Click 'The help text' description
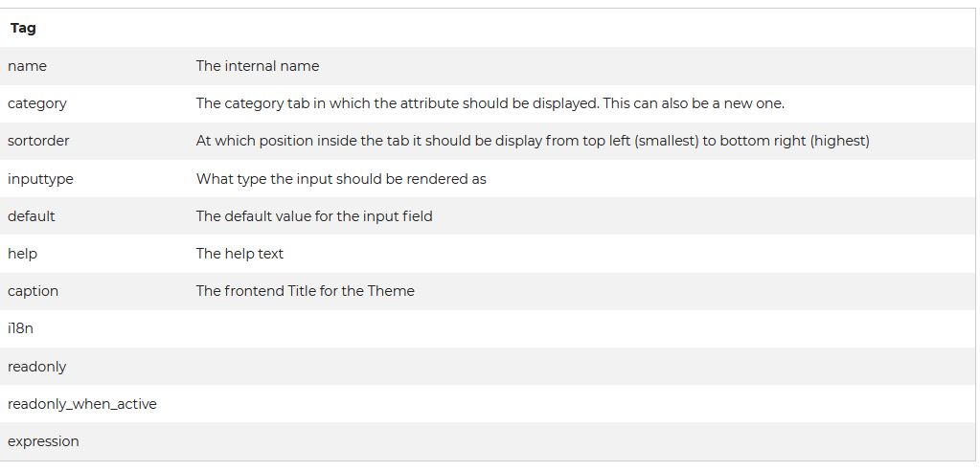 coord(239,254)
